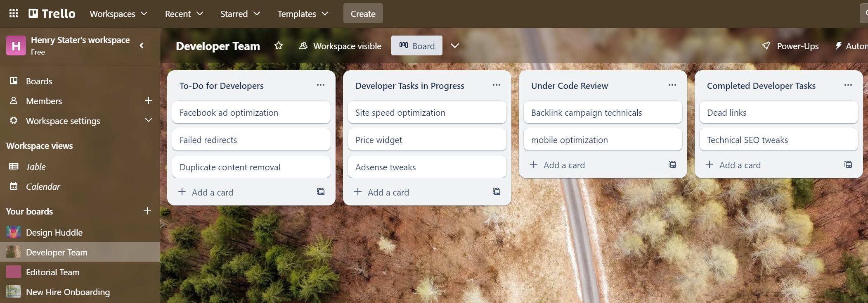Open Power-Ups menu
This screenshot has width=868, height=303.
coord(790,46)
